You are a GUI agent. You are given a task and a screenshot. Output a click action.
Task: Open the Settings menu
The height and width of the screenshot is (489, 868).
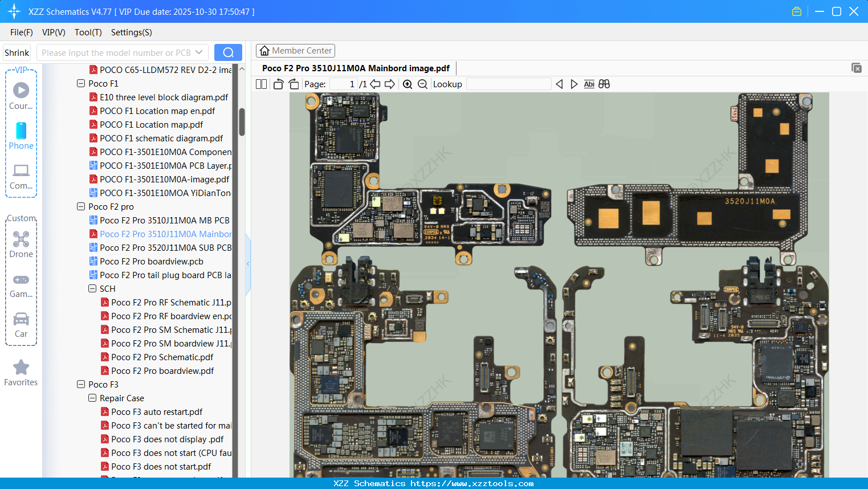131,32
